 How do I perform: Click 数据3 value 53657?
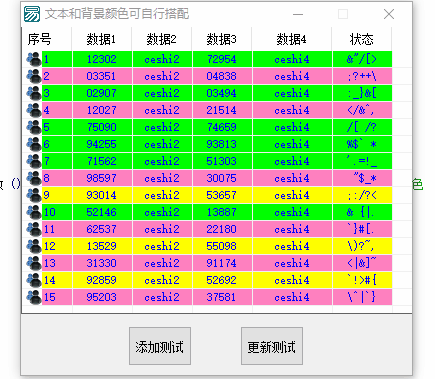[222, 195]
